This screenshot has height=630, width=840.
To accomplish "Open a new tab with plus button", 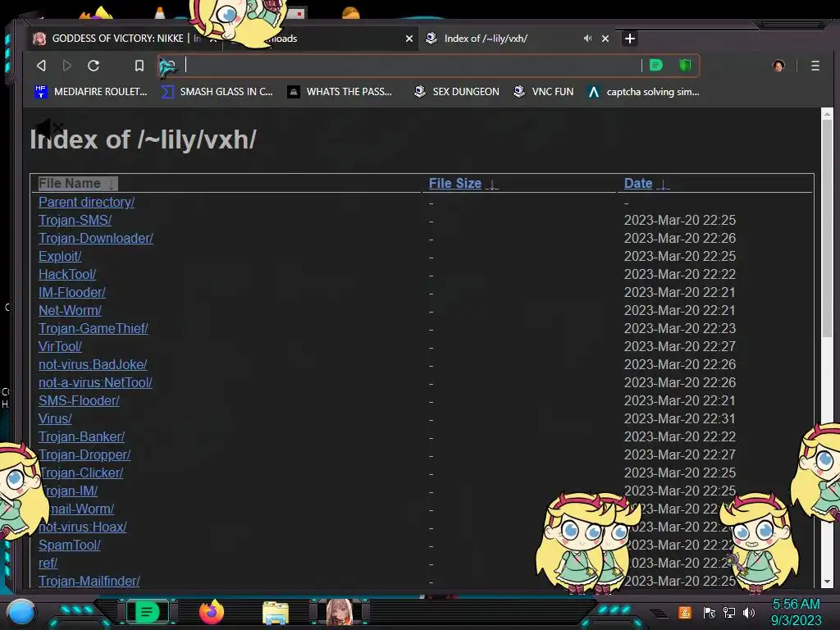I will coord(630,39).
